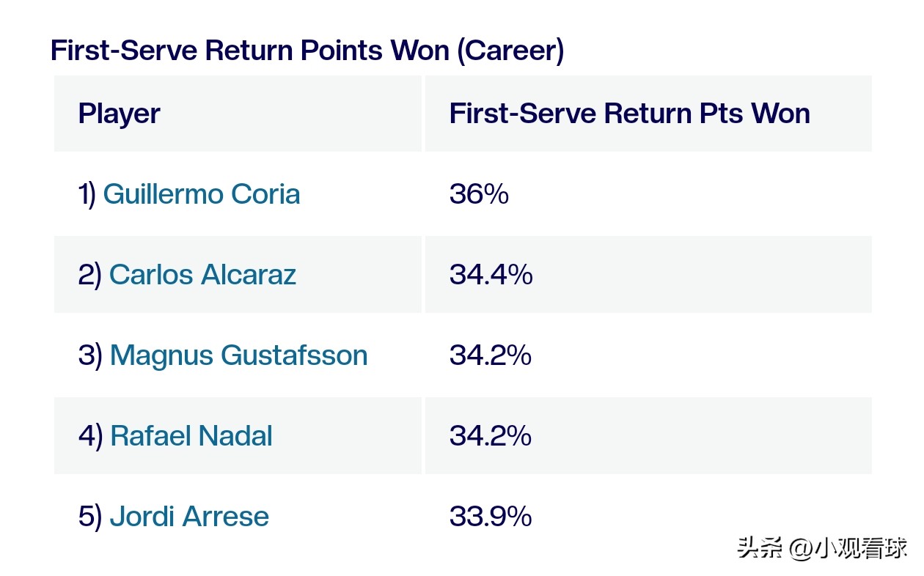Select the 34.4% value for Alcaraz

tap(491, 275)
